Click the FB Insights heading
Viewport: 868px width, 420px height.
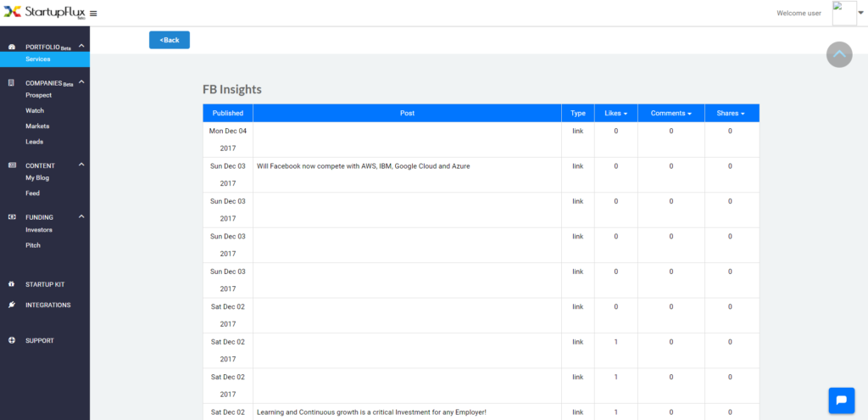coord(232,89)
